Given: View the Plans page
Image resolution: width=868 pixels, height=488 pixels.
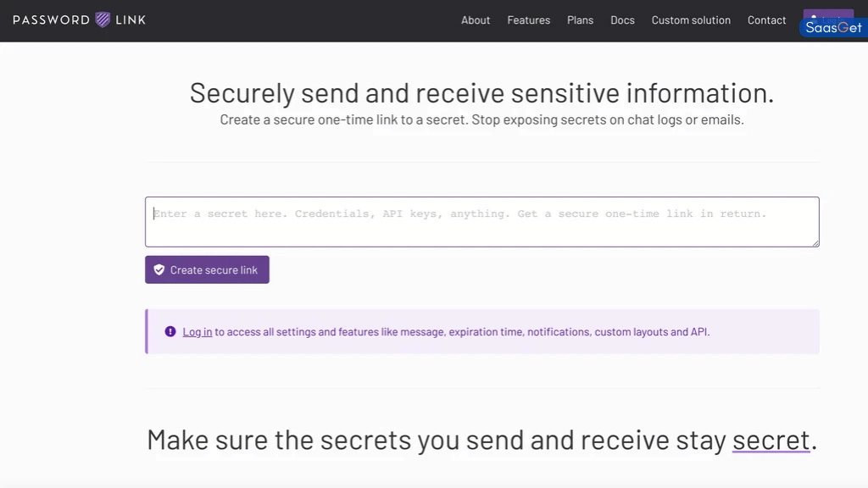Looking at the screenshot, I should point(580,19).
